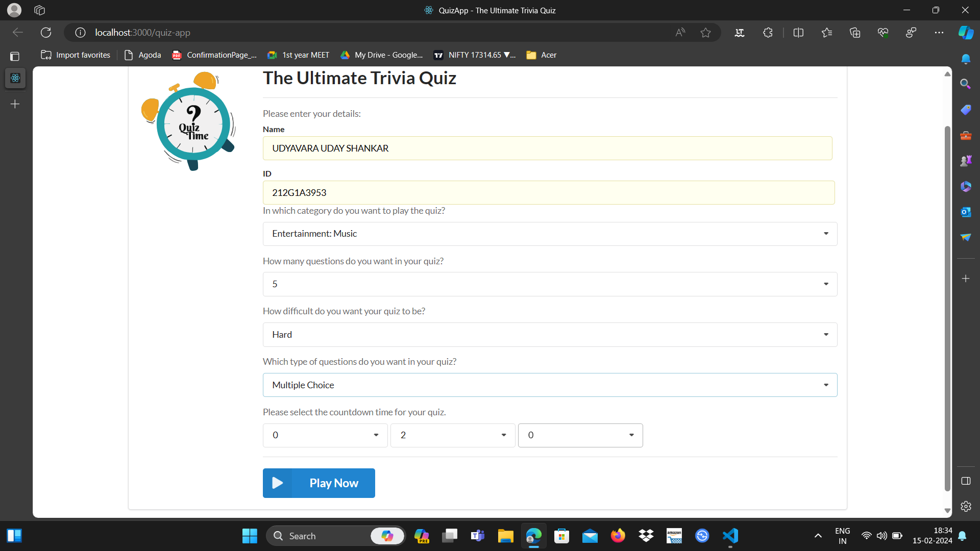Open the Copilot icon in the toolbar
Image resolution: width=980 pixels, height=551 pixels.
click(965, 33)
